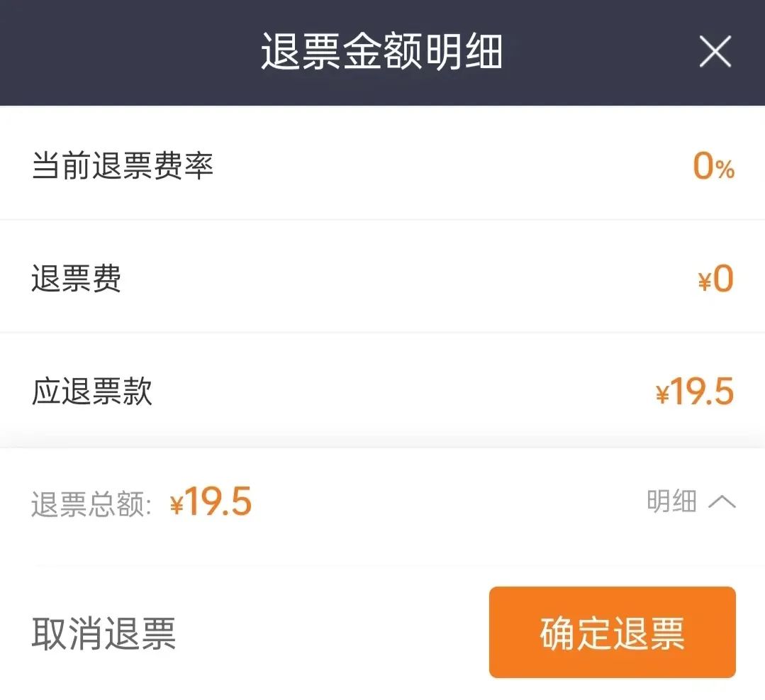765x700 pixels.
Task: Tap the upward arrow next to 明细
Action: [722, 501]
